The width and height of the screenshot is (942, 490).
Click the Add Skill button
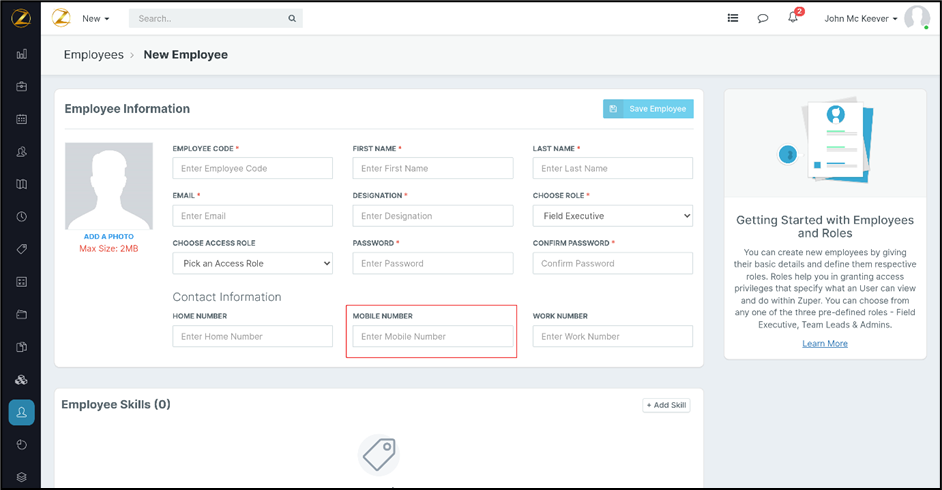pyautogui.click(x=666, y=405)
